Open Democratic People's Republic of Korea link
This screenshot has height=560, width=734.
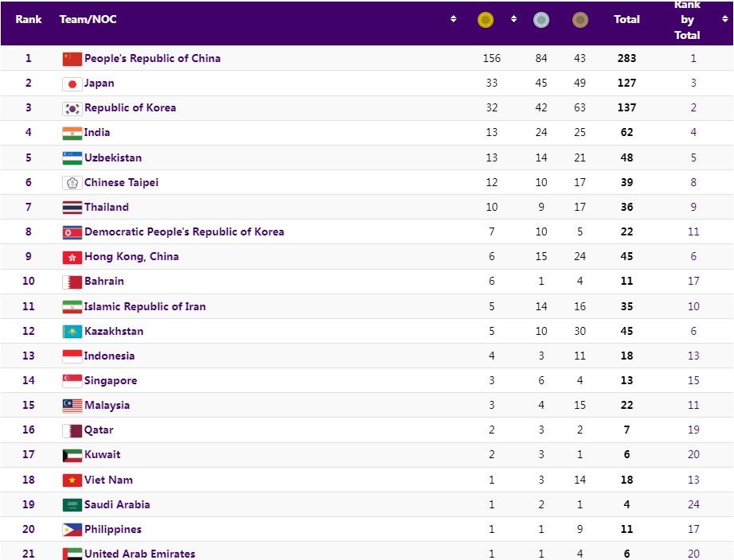[184, 232]
